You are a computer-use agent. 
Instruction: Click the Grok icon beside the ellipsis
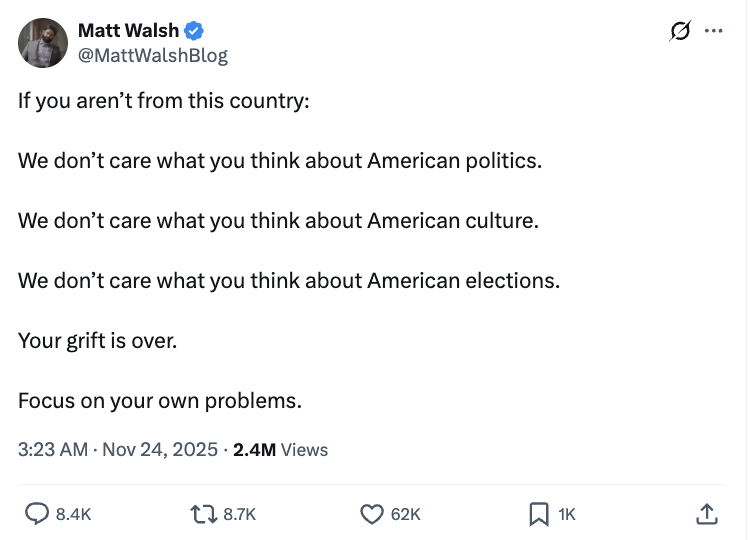681,31
